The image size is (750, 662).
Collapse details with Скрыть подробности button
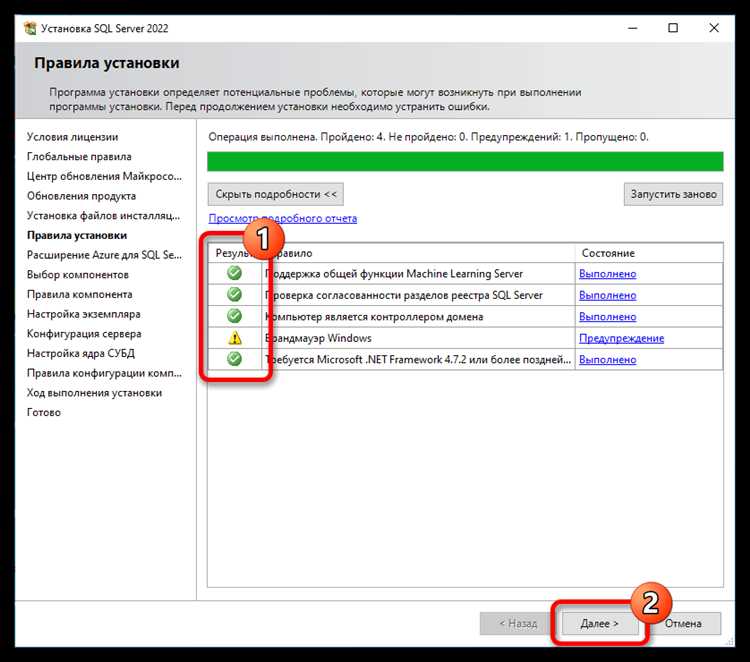tap(276, 194)
